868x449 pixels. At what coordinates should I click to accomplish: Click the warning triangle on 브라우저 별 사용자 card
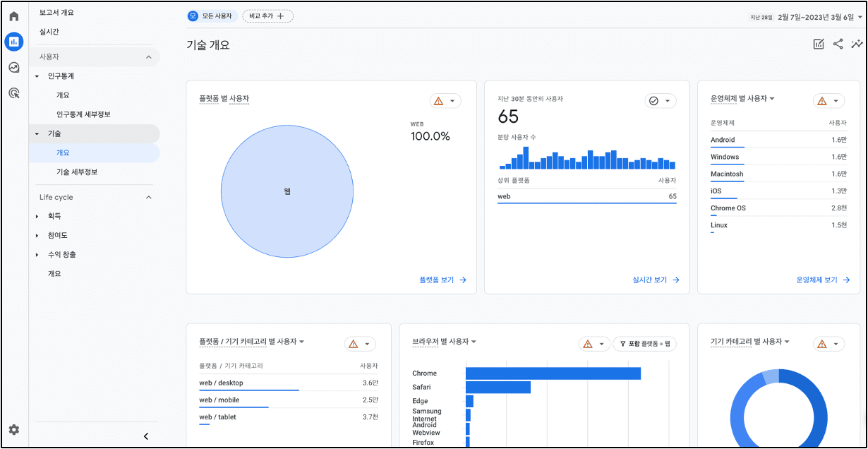pyautogui.click(x=587, y=344)
